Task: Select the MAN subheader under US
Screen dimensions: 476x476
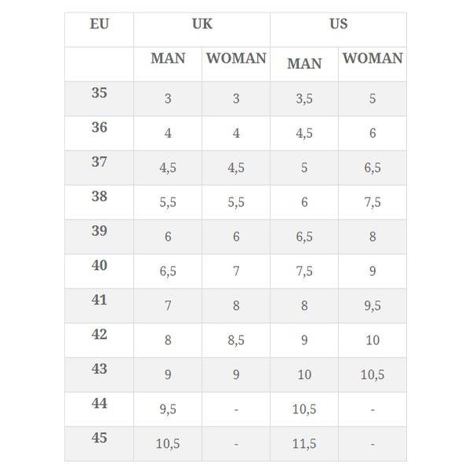Action: (x=304, y=64)
